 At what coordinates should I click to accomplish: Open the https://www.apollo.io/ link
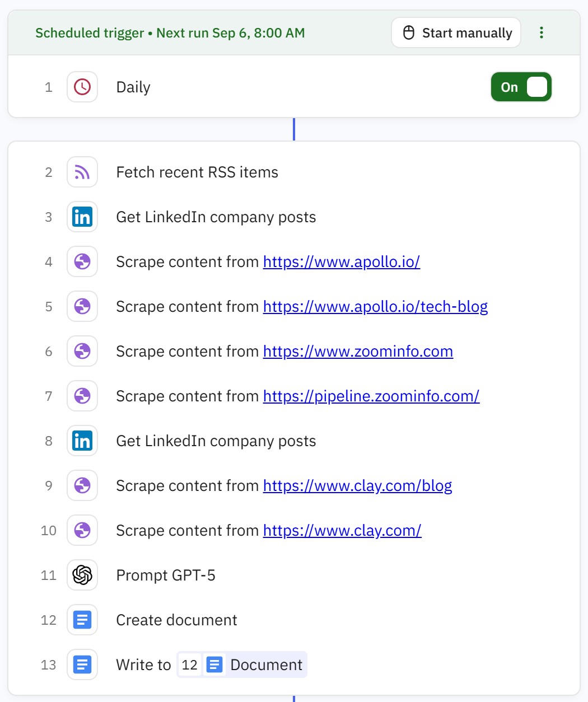click(x=342, y=261)
